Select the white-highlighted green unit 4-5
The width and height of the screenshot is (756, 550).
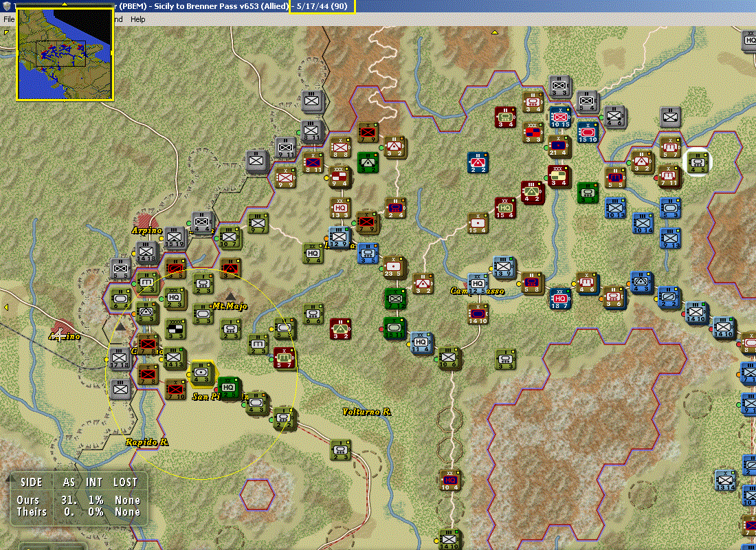[698, 162]
